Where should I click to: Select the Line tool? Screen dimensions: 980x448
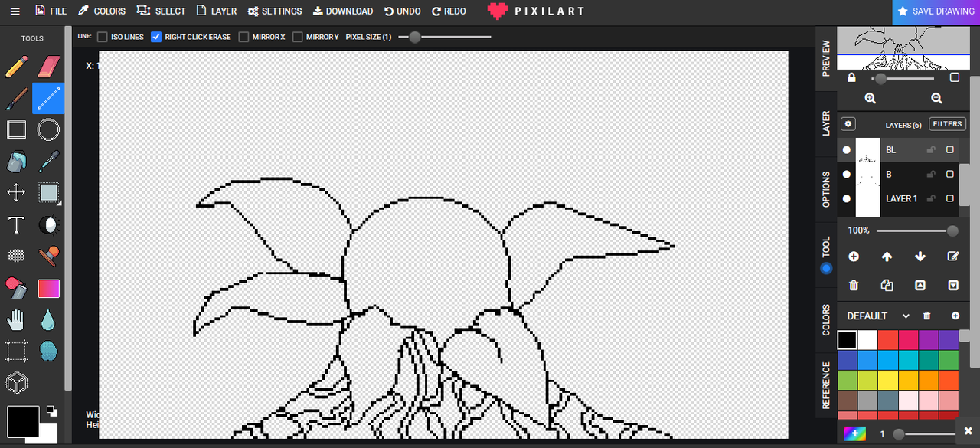click(x=48, y=98)
